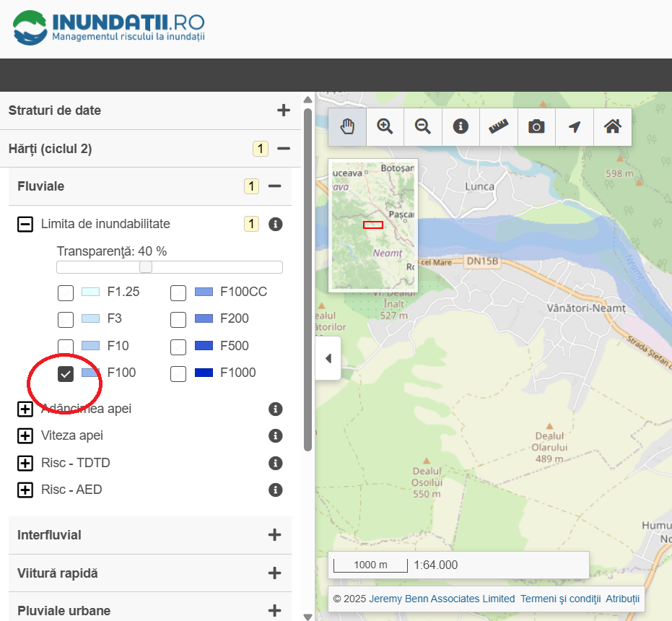Click the transparency slider handle
This screenshot has width=672, height=621.
[146, 267]
